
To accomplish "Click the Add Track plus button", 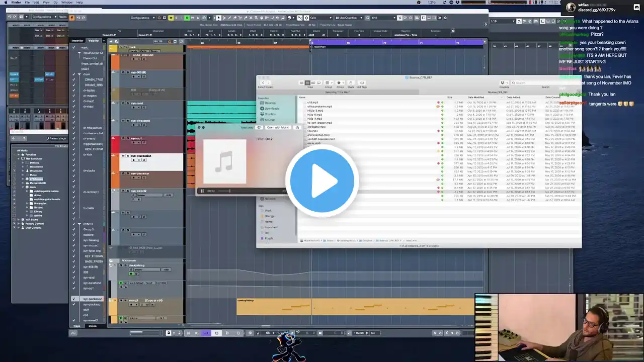I will pyautogui.click(x=111, y=41).
